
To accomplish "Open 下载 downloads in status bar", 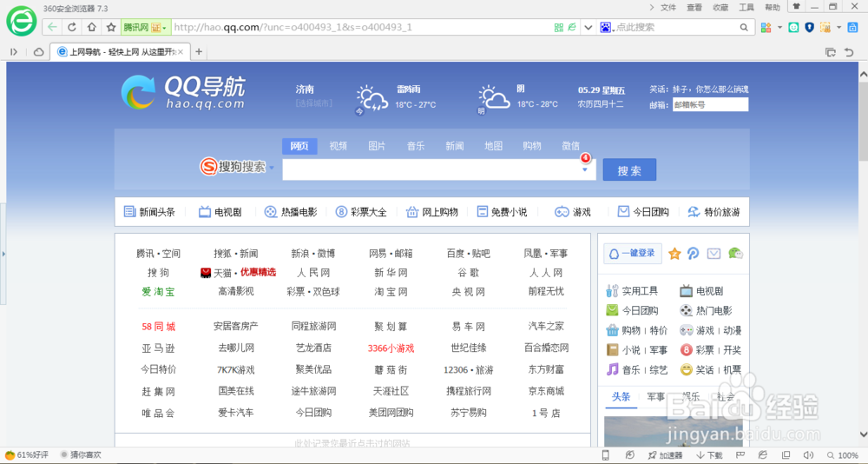I will pos(709,455).
